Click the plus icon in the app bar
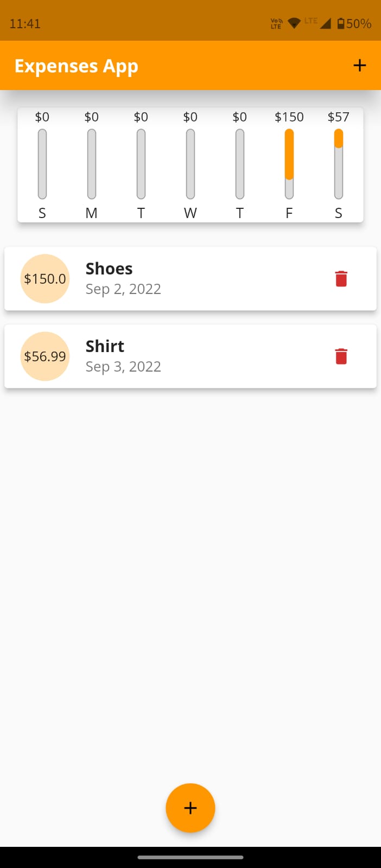Viewport: 381px width, 868px height. [359, 65]
